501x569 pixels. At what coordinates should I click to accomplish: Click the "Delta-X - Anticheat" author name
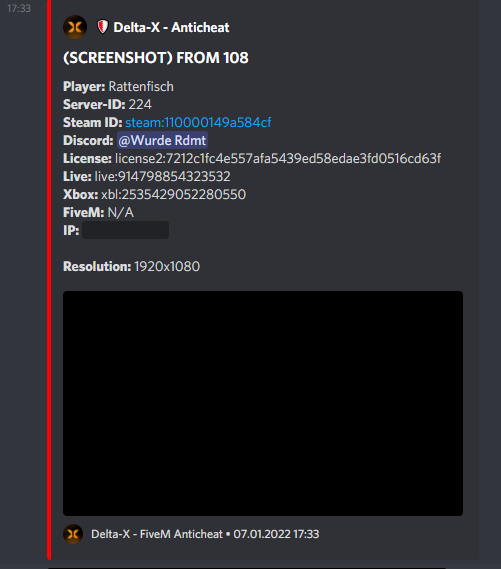171,27
